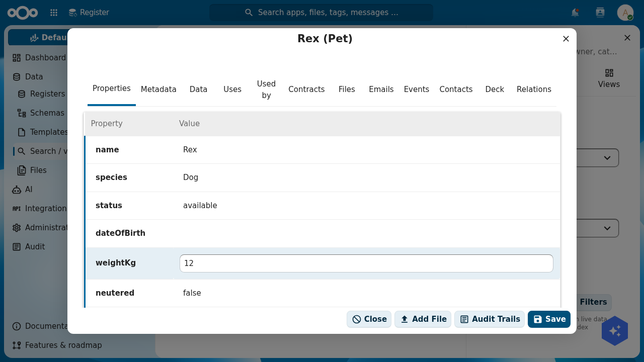The image size is (644, 362).
Task: Open the Register app from the header
Action: point(89,13)
